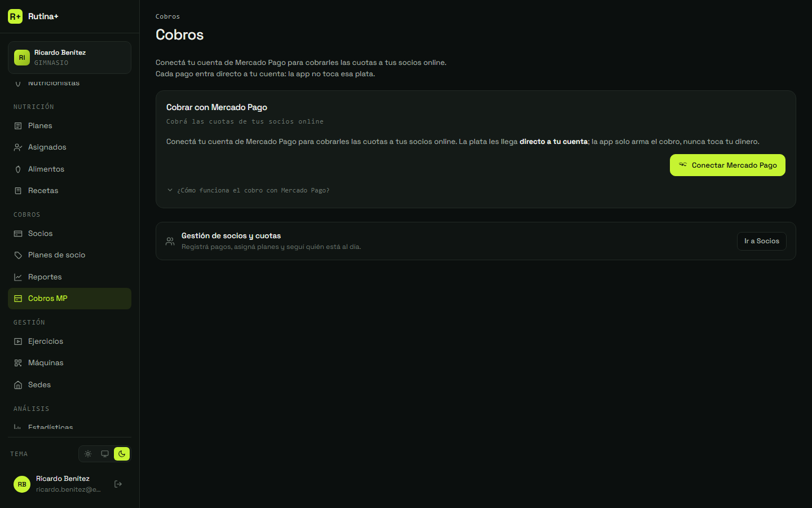Expand '¿Cómo funciona el cobro con Mercado Pago?'
This screenshot has width=812, height=508.
click(248, 190)
